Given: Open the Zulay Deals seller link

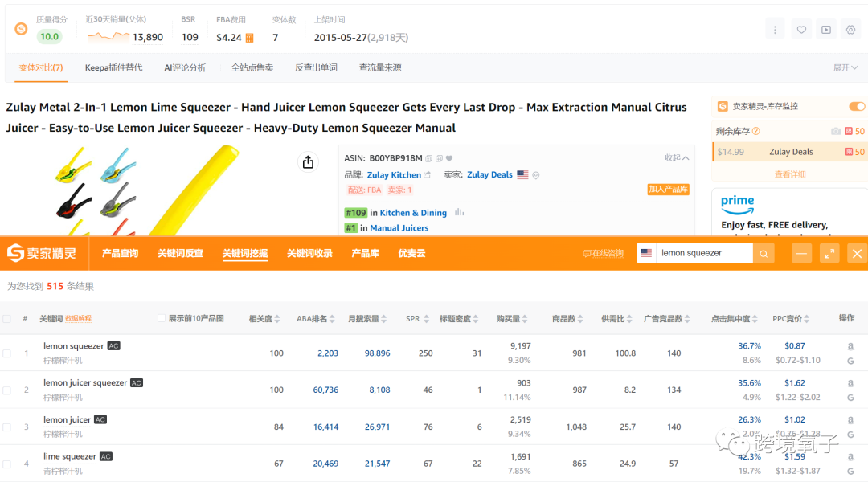Looking at the screenshot, I should 490,175.
